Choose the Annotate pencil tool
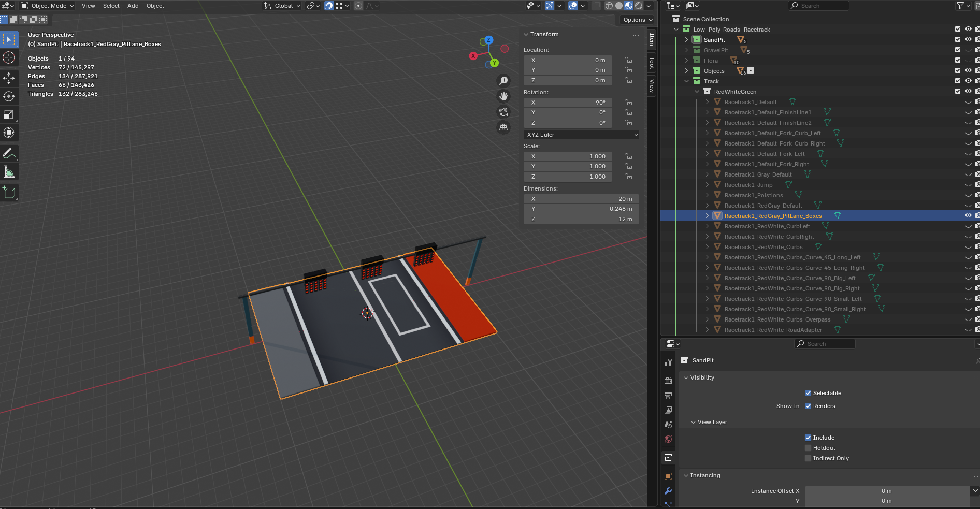The height and width of the screenshot is (509, 980). click(9, 154)
